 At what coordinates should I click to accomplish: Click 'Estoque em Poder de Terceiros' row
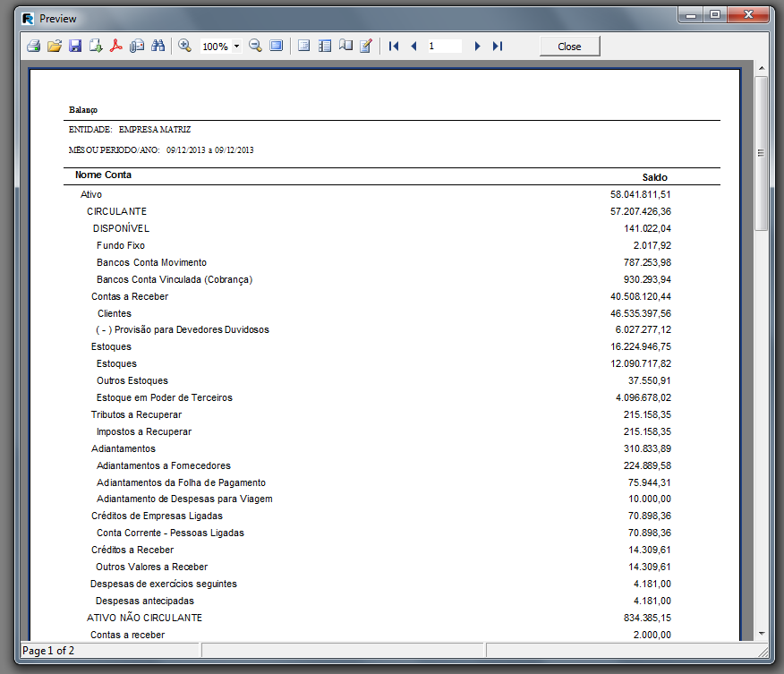pos(165,397)
